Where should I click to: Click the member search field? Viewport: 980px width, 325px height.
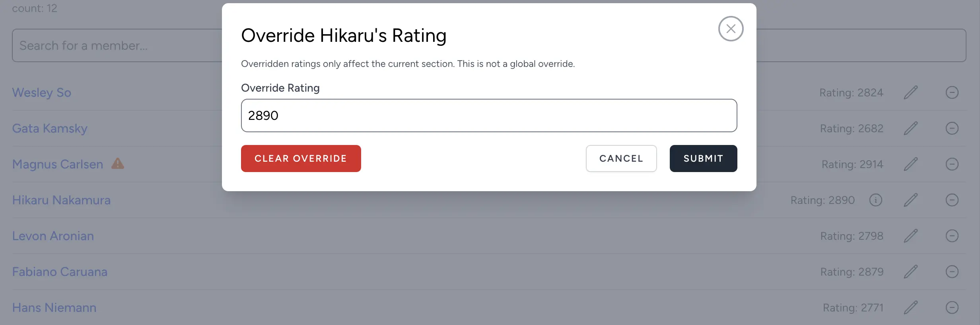click(x=115, y=45)
